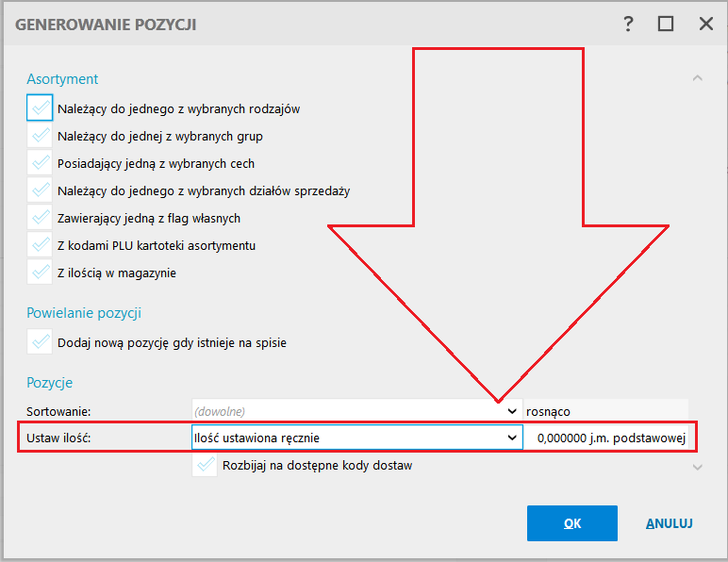Toggle 'Rozbijaj na dostępne kody dostaw'

coord(205,465)
